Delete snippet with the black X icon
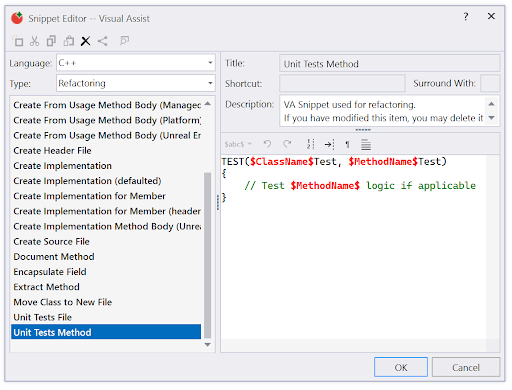The width and height of the screenshot is (512, 390). (x=86, y=41)
